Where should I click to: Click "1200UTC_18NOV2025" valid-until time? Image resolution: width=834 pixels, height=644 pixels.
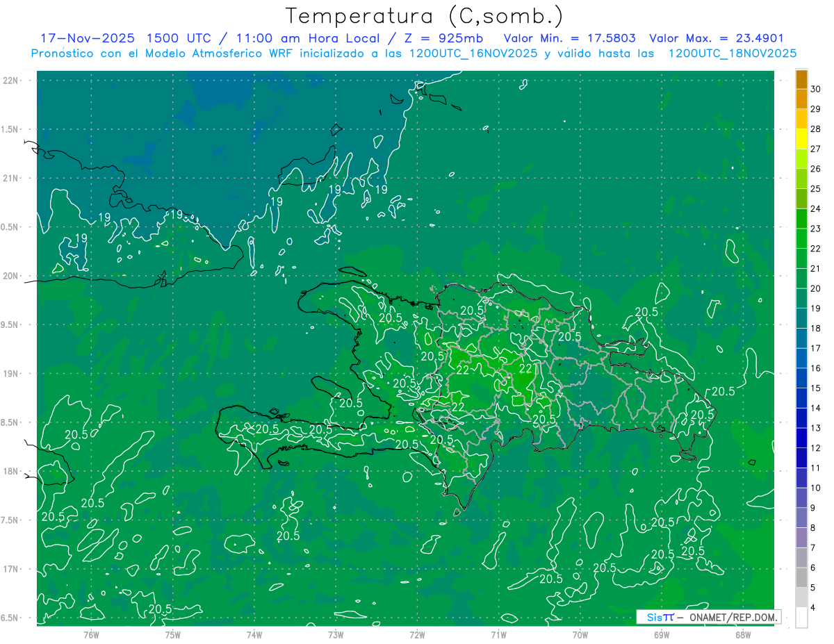[x=732, y=53]
